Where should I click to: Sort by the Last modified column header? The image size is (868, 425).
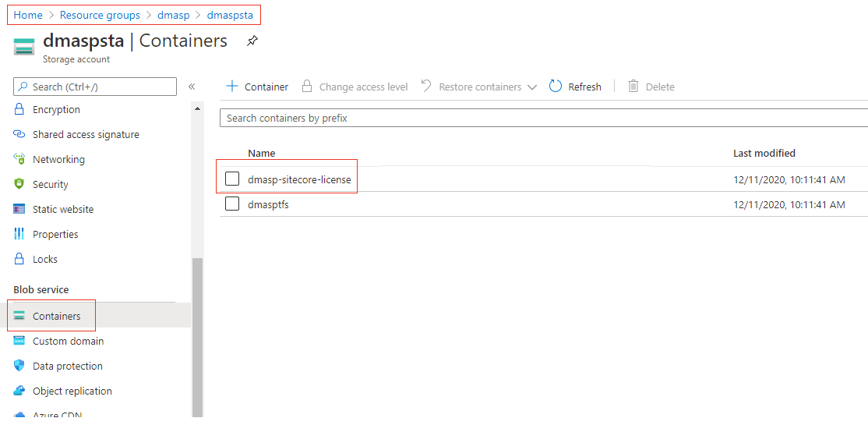(x=764, y=153)
